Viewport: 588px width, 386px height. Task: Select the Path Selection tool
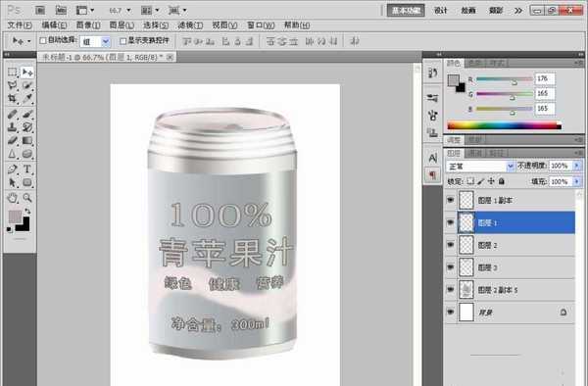point(13,182)
